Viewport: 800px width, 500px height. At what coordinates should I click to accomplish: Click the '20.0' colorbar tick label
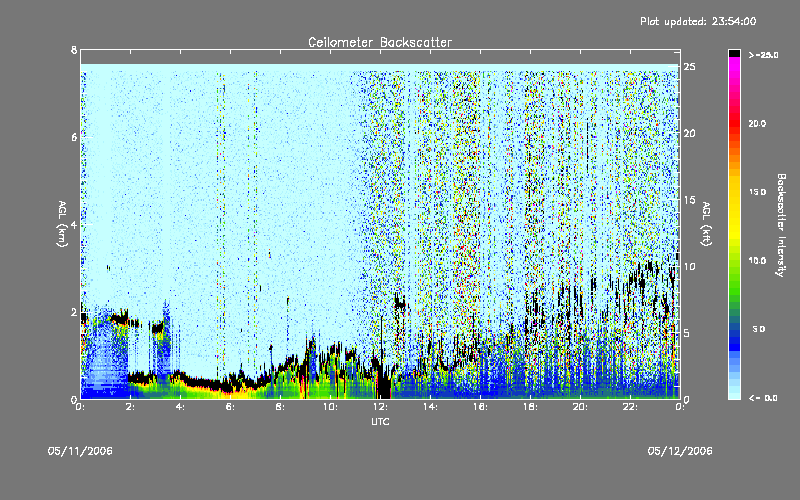click(757, 123)
